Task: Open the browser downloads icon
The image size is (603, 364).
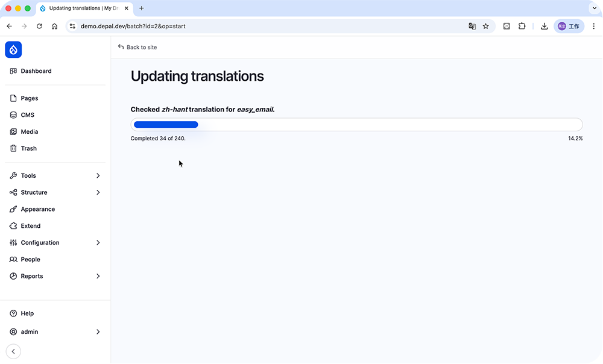Action: (x=544, y=27)
